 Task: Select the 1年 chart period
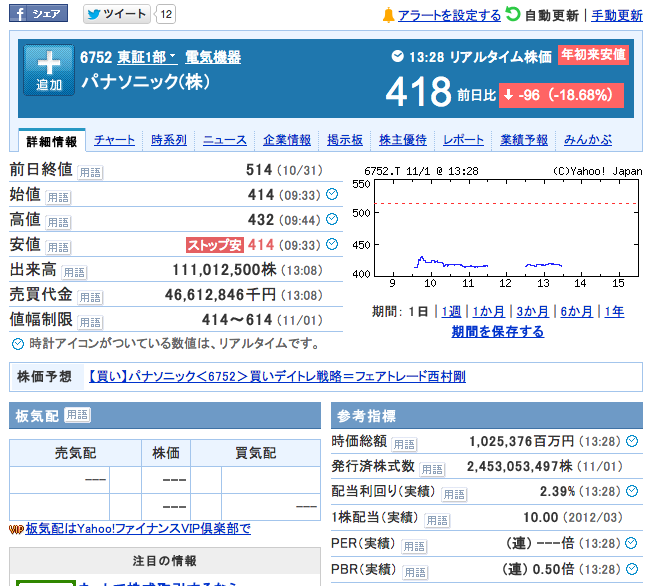click(614, 312)
